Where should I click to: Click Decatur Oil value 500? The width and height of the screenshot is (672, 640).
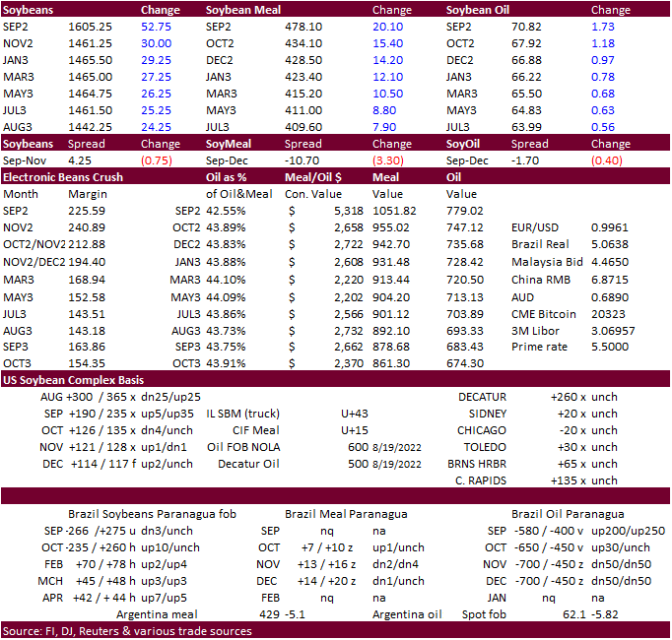coord(359,464)
